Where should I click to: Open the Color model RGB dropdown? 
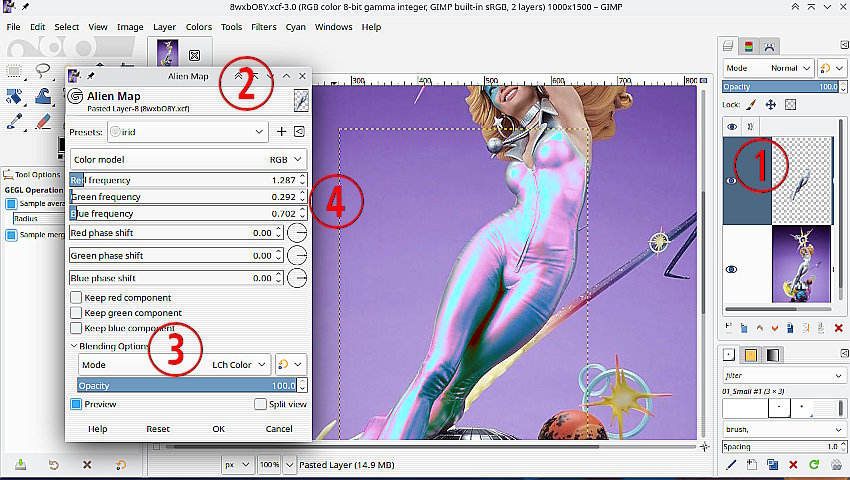pos(188,159)
